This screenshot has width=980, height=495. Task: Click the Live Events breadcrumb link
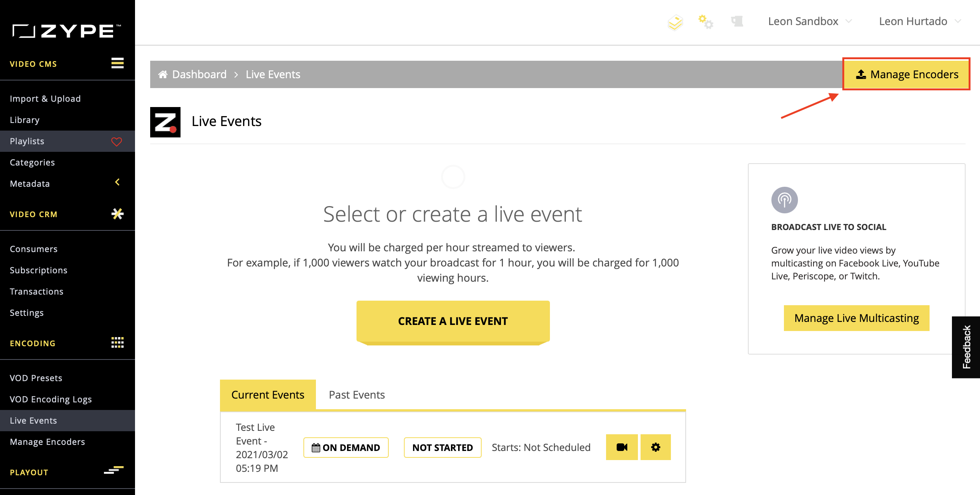273,74
